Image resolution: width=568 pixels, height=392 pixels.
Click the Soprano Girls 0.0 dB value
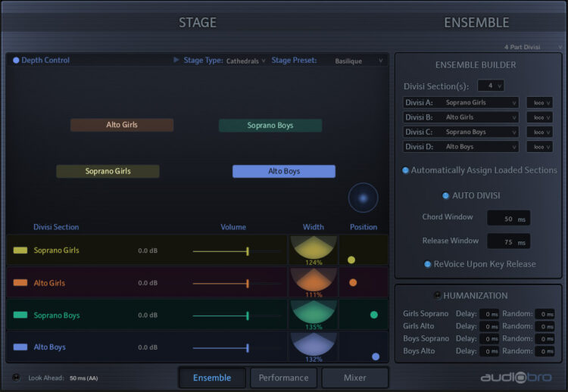coord(148,250)
